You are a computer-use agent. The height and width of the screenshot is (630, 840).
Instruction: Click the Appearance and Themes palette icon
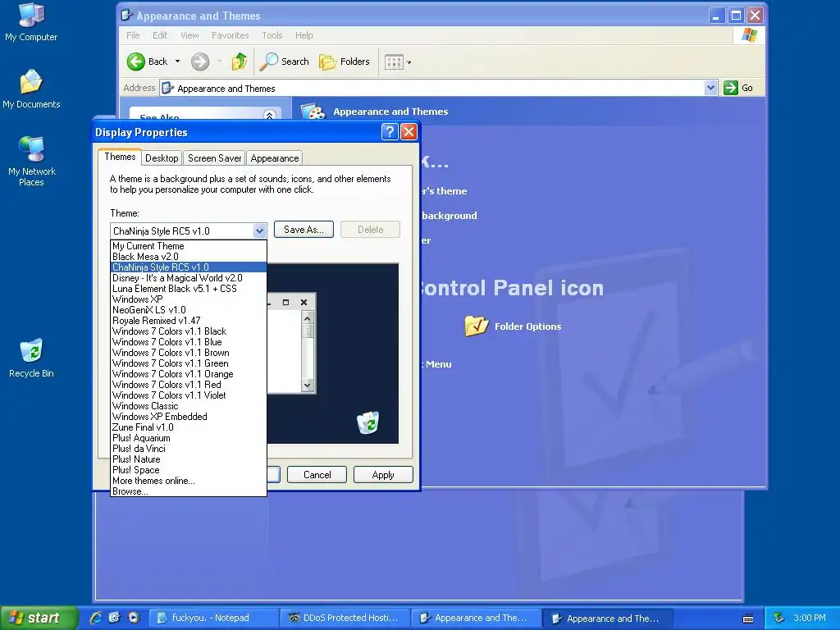point(313,112)
